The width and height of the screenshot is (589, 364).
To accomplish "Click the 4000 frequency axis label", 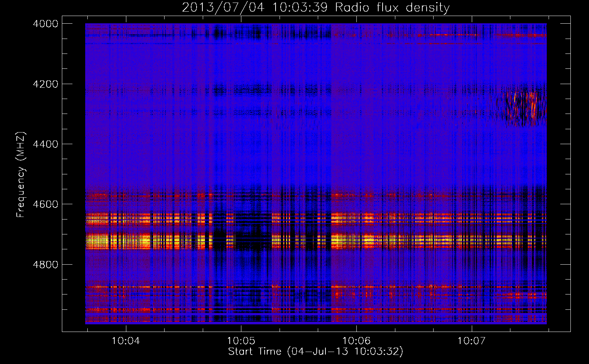I will [x=46, y=24].
